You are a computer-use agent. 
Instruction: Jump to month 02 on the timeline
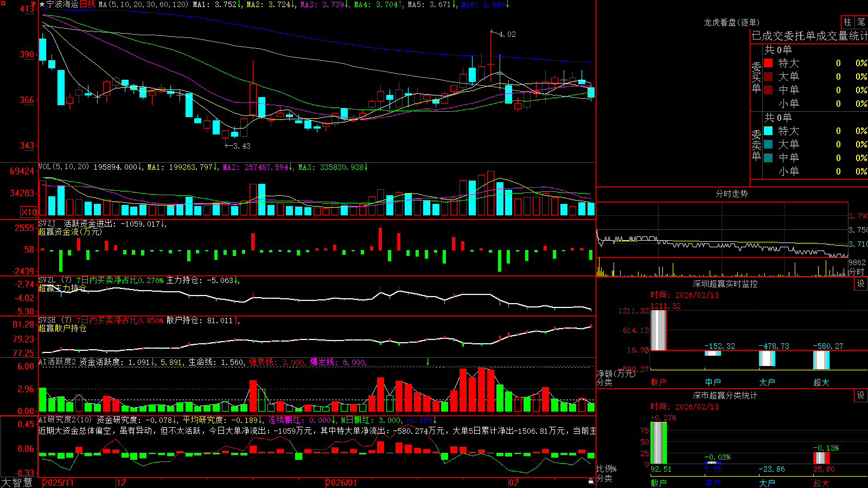[513, 483]
